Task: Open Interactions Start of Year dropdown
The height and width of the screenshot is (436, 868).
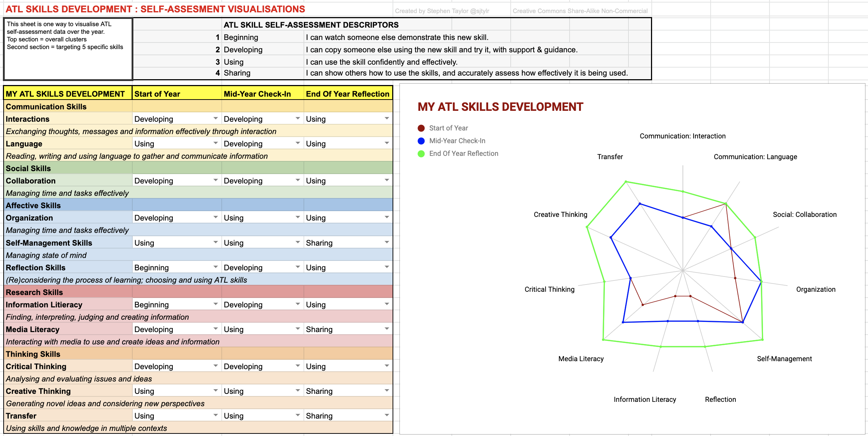Action: (x=216, y=118)
